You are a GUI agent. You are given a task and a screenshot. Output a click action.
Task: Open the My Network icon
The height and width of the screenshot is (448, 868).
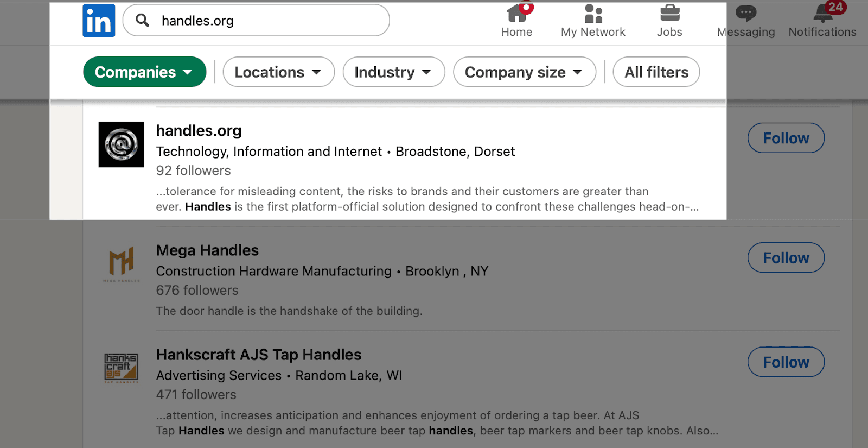point(593,13)
